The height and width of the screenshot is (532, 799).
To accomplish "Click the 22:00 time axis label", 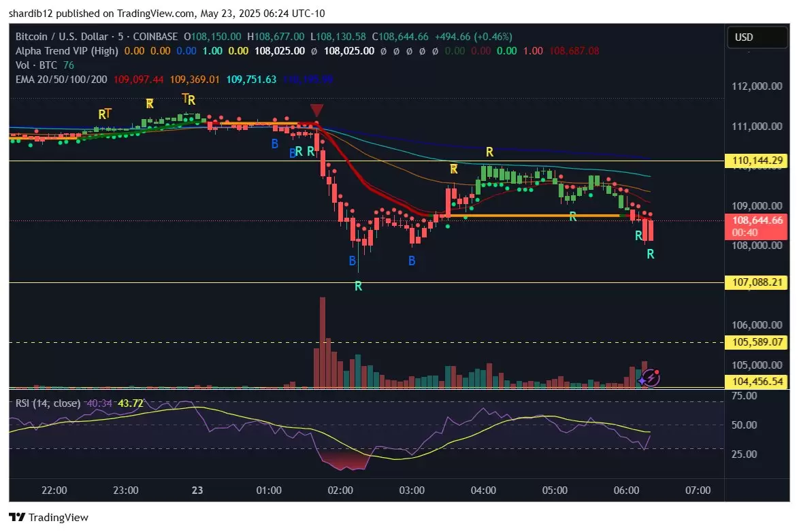I will (54, 491).
